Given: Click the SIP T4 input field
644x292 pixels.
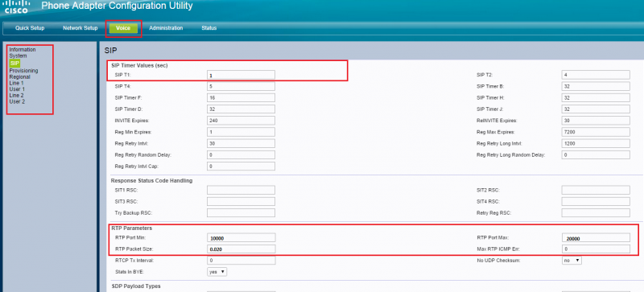Looking at the screenshot, I should coord(241,86).
